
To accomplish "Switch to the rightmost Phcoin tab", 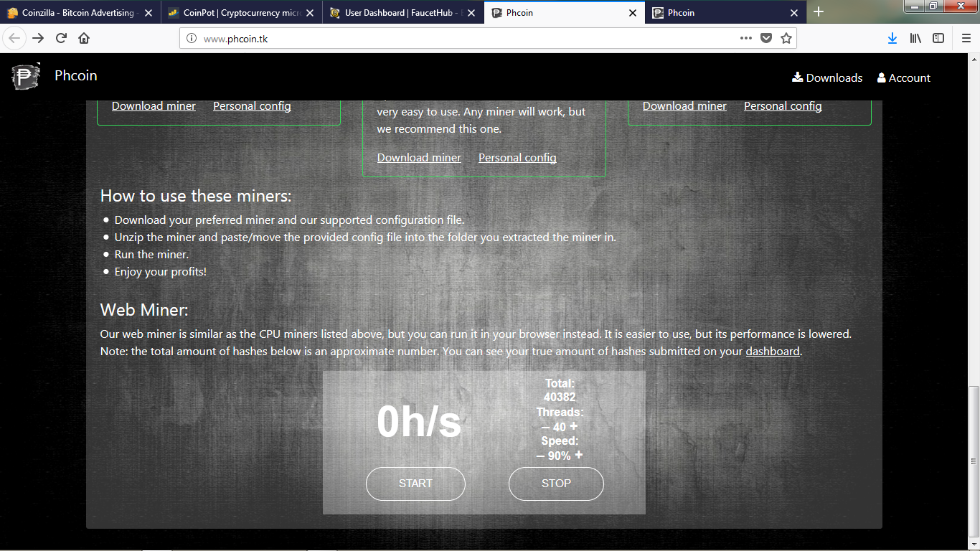I will click(x=726, y=13).
